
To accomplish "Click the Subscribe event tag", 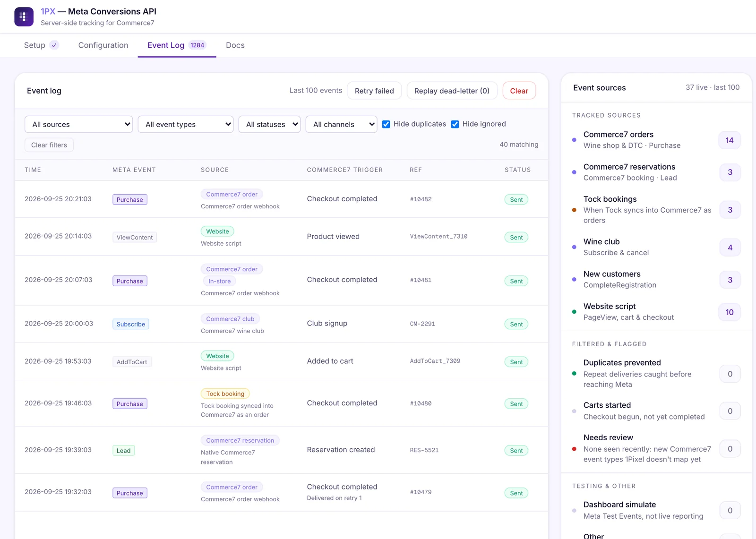I will point(131,324).
